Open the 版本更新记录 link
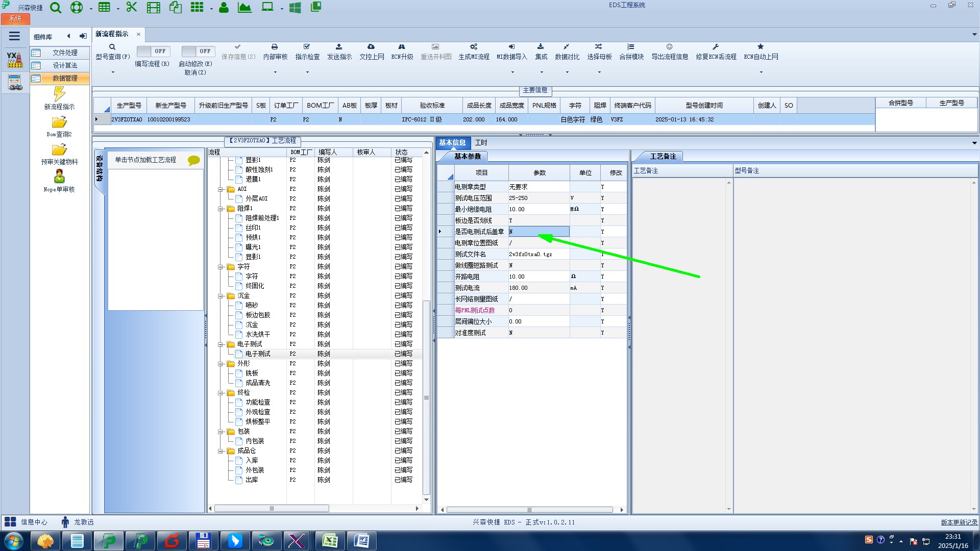This screenshot has width=980, height=551. coord(959,522)
